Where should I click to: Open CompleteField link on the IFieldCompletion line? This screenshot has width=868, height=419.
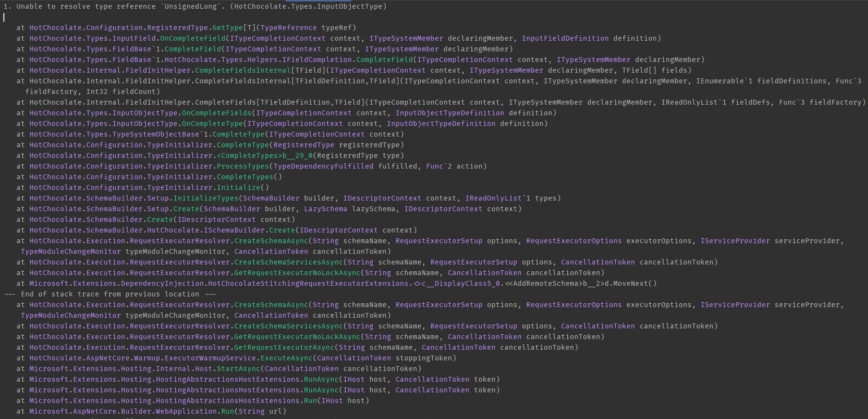[384, 60]
